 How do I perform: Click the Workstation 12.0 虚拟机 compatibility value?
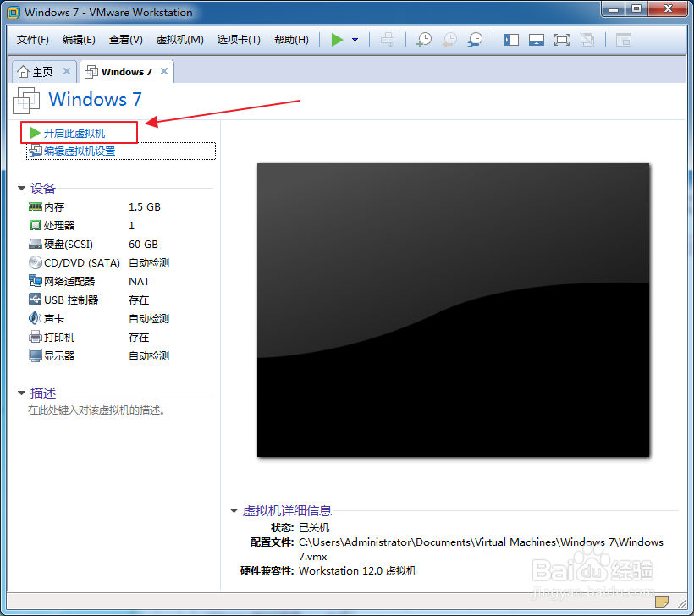coord(358,571)
